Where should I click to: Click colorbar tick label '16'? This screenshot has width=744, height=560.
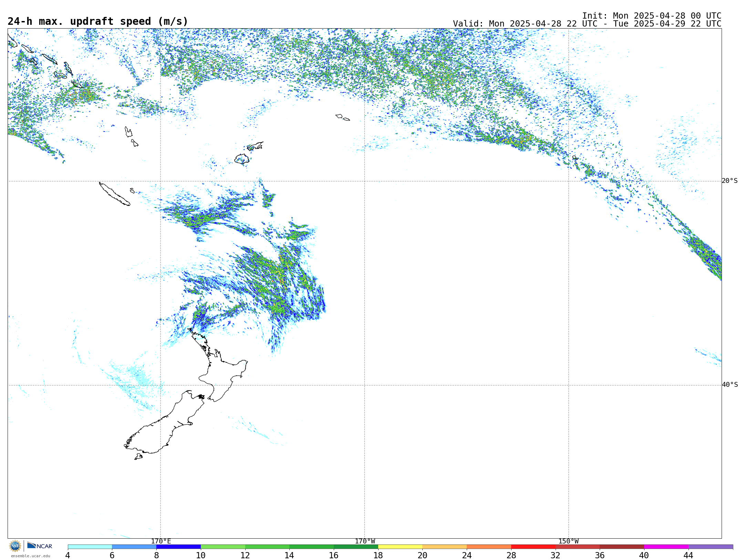334,556
